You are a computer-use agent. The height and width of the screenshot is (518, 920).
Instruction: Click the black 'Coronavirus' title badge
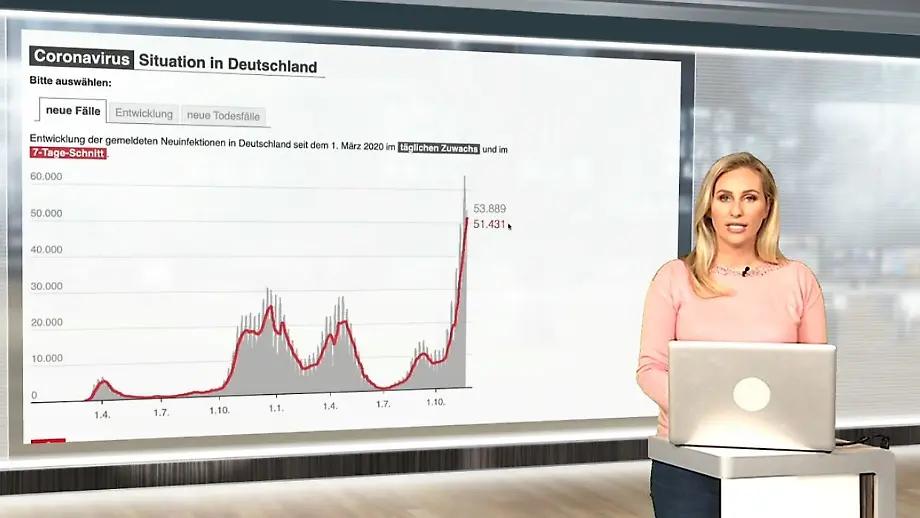tap(82, 59)
